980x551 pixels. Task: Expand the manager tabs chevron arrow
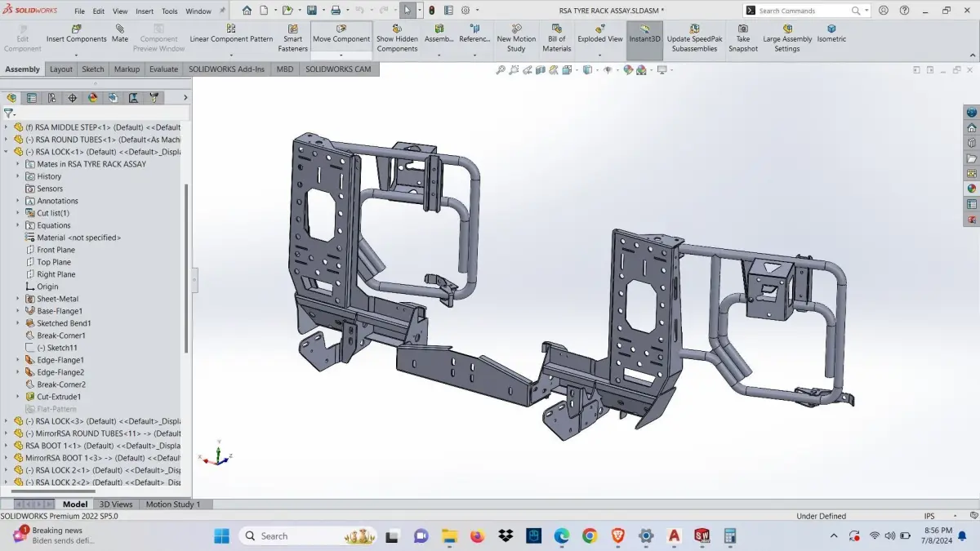pos(185,97)
